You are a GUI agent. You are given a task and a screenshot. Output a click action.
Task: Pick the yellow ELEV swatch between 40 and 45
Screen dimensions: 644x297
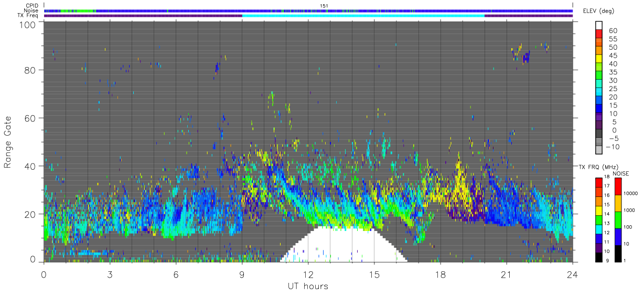599,59
